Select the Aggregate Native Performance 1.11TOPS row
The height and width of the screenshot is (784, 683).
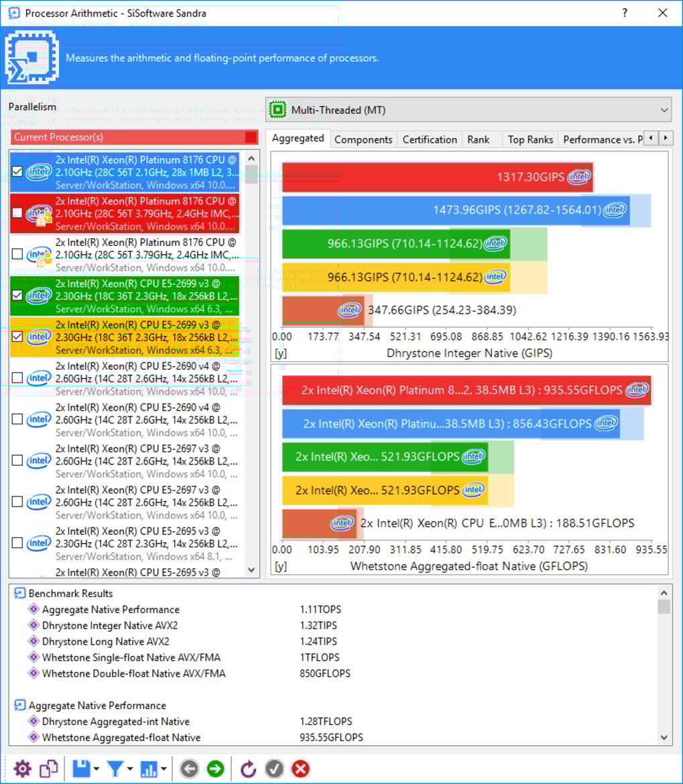pos(335,609)
